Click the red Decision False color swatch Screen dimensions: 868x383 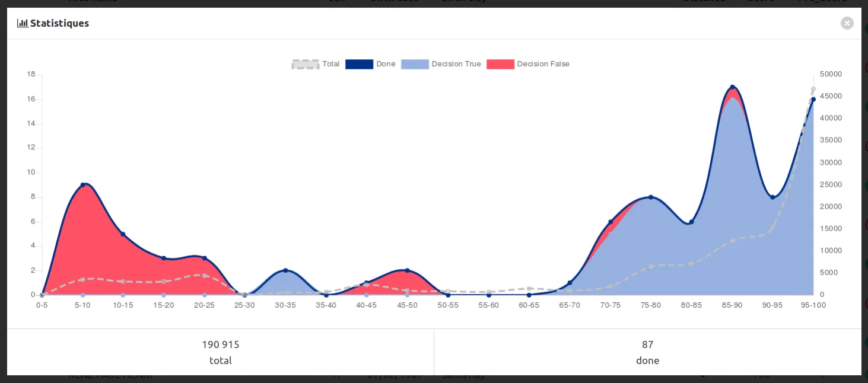click(501, 64)
